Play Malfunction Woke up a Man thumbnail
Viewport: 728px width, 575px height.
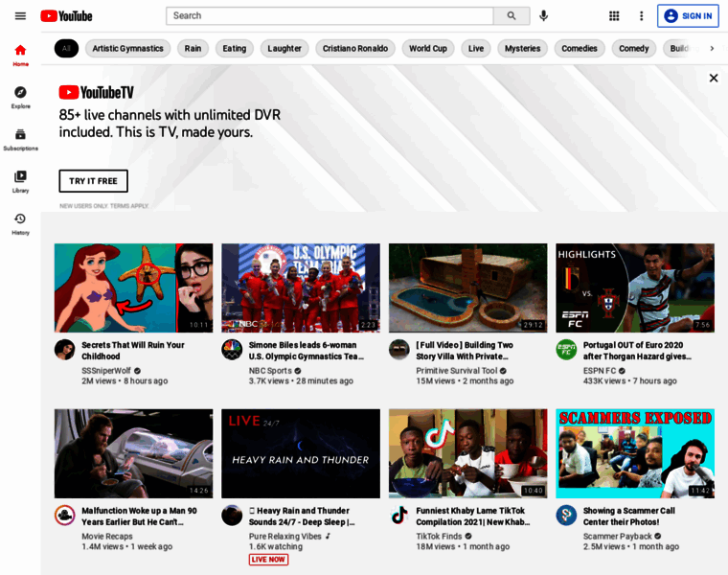coord(134,453)
